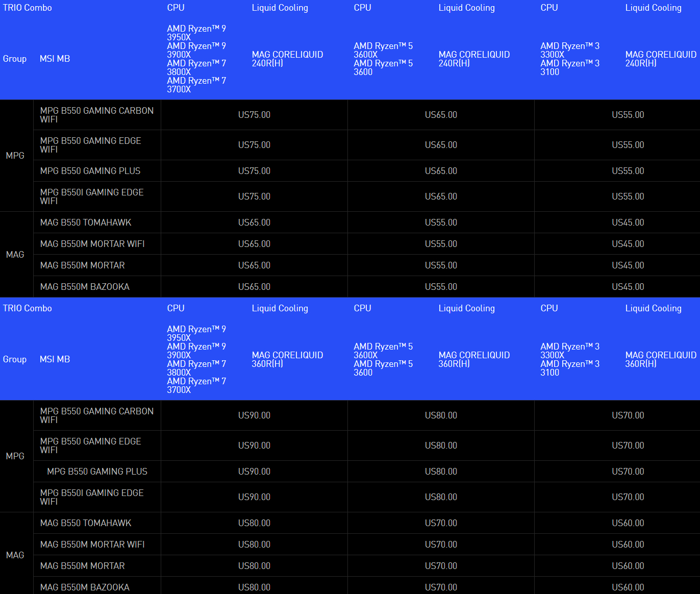Viewport: 700px width, 594px height.
Task: Select US80.00 in the MPG B550 GAMING CARBON WIFI row
Action: pos(441,415)
